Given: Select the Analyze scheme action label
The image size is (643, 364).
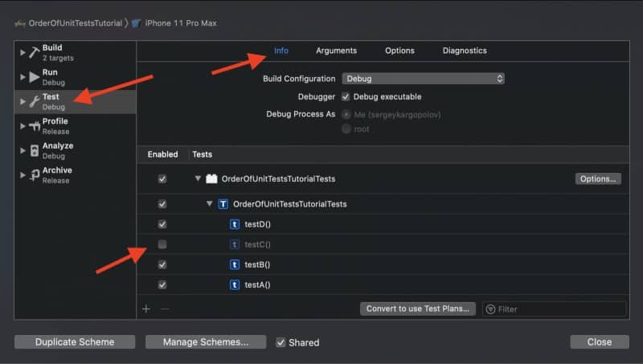Looking at the screenshot, I should (58, 145).
